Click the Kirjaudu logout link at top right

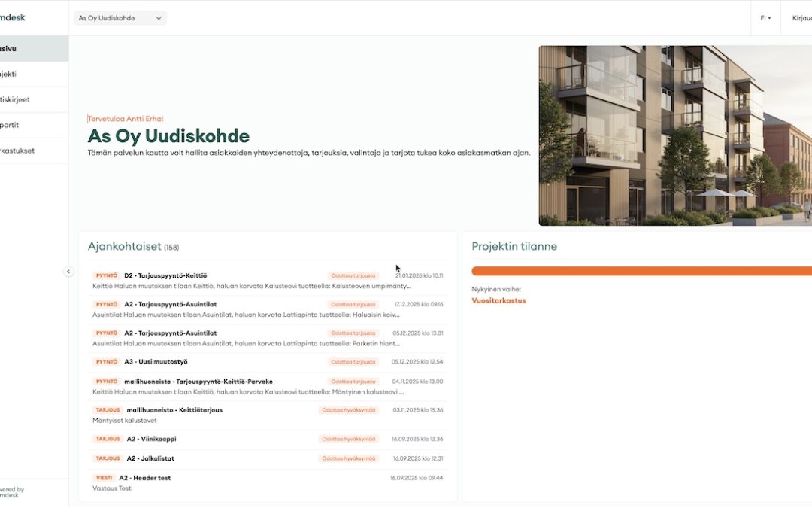coord(800,18)
